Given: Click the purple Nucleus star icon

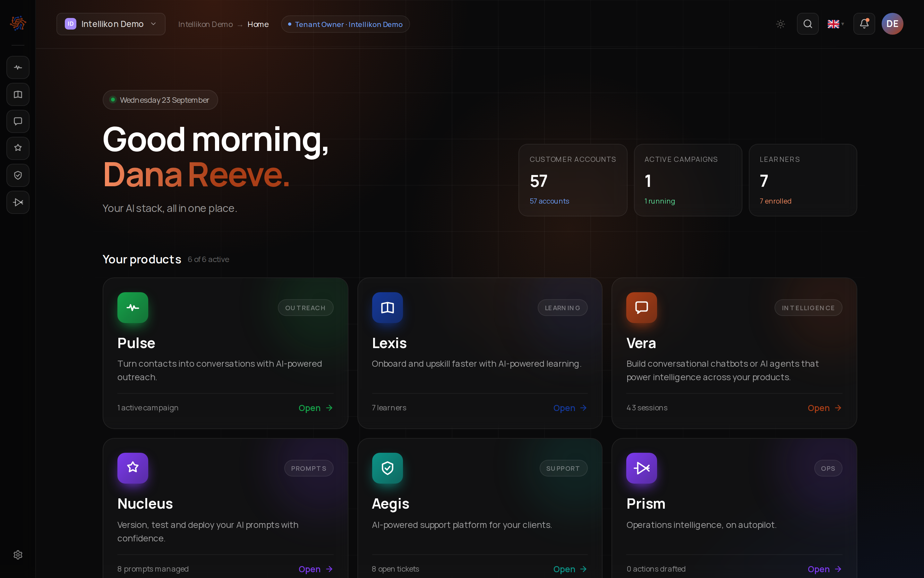Looking at the screenshot, I should [x=133, y=468].
